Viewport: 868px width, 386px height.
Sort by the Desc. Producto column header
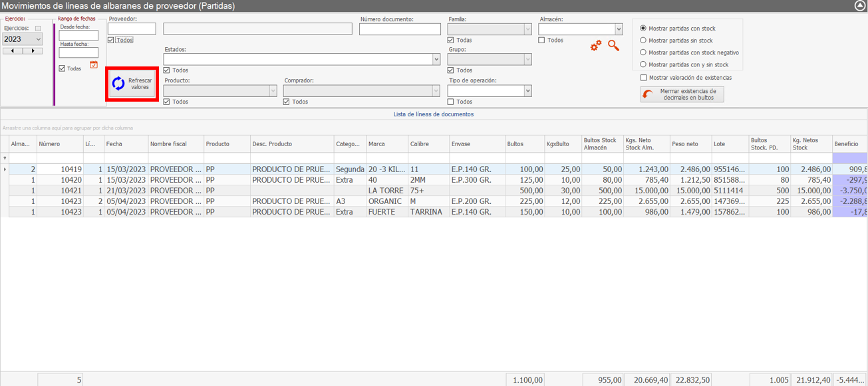[x=292, y=144]
